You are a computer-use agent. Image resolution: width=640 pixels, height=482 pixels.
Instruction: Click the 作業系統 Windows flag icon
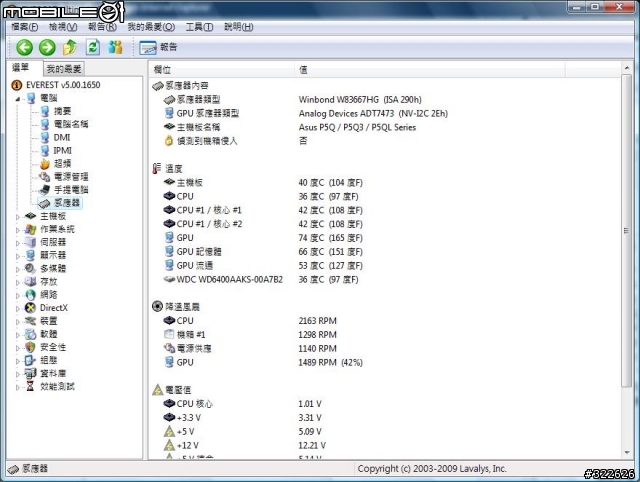pyautogui.click(x=30, y=229)
